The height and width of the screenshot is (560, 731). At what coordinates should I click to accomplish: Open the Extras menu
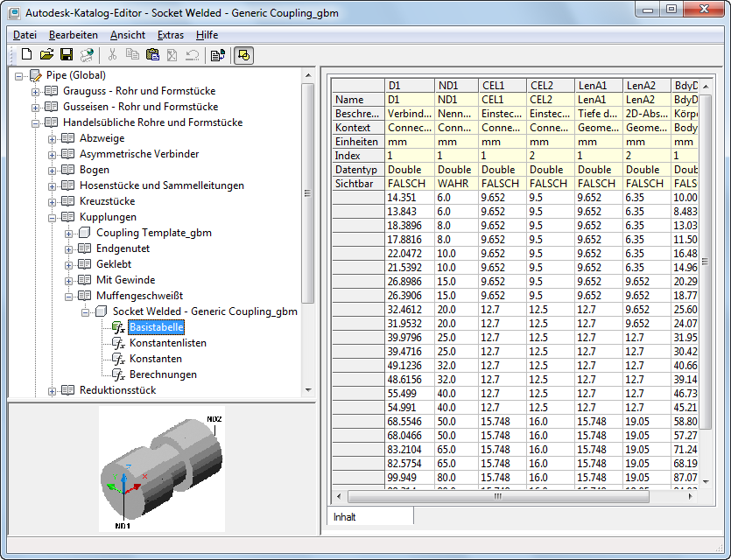[171, 35]
